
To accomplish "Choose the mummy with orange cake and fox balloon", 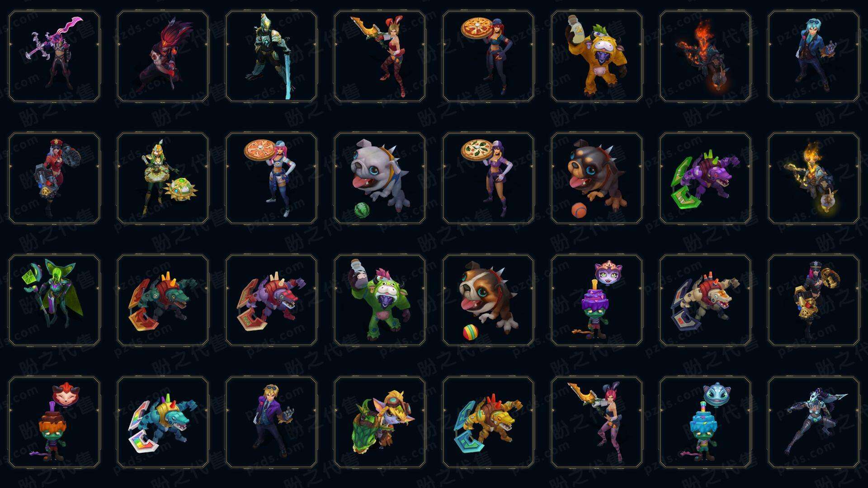I will pos(54,422).
